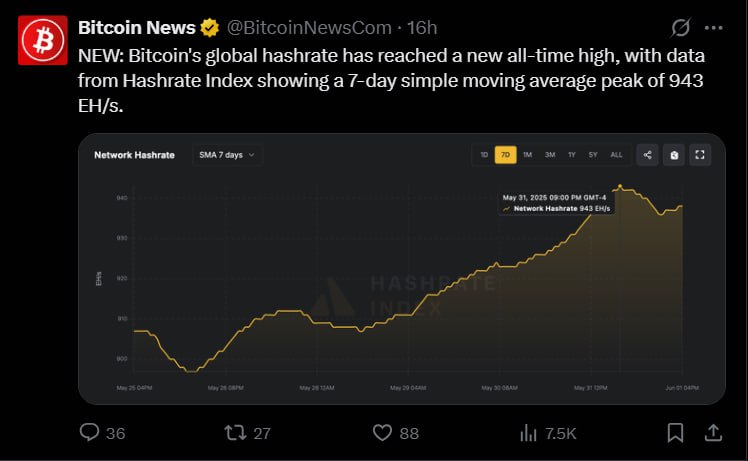Expand the chart to fullscreen

coord(700,155)
